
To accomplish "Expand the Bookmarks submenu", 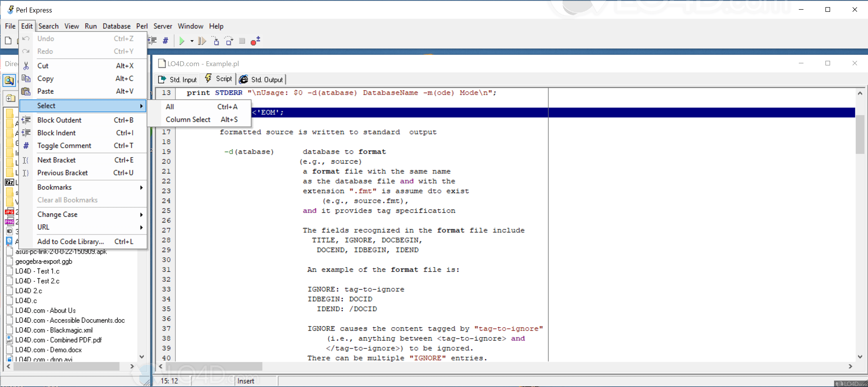I will 142,187.
